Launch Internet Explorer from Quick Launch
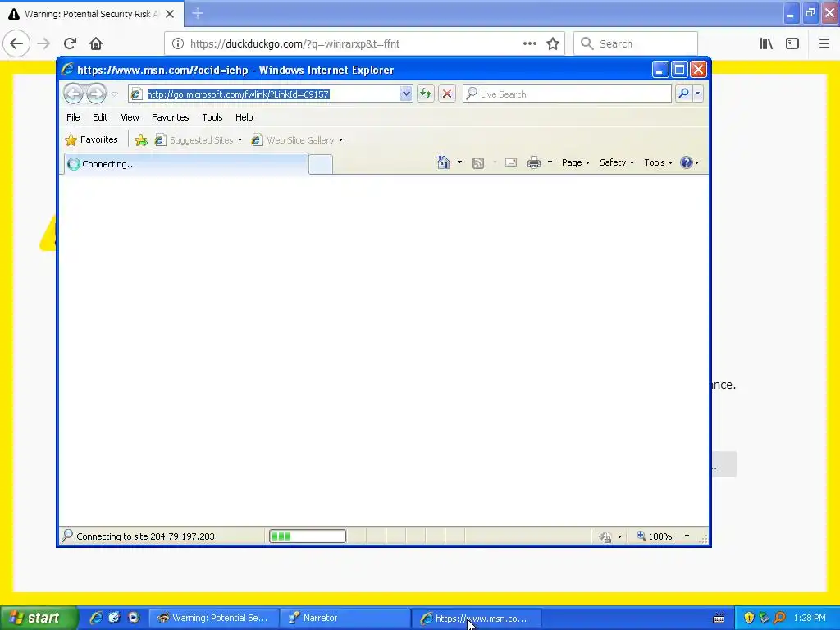Viewport: 840px width, 630px height. pyautogui.click(x=96, y=618)
